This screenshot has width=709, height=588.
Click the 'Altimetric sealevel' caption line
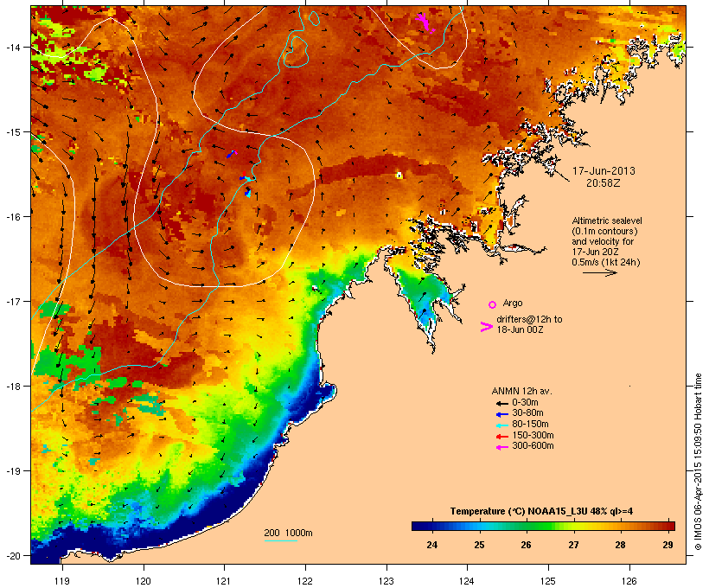(x=607, y=220)
